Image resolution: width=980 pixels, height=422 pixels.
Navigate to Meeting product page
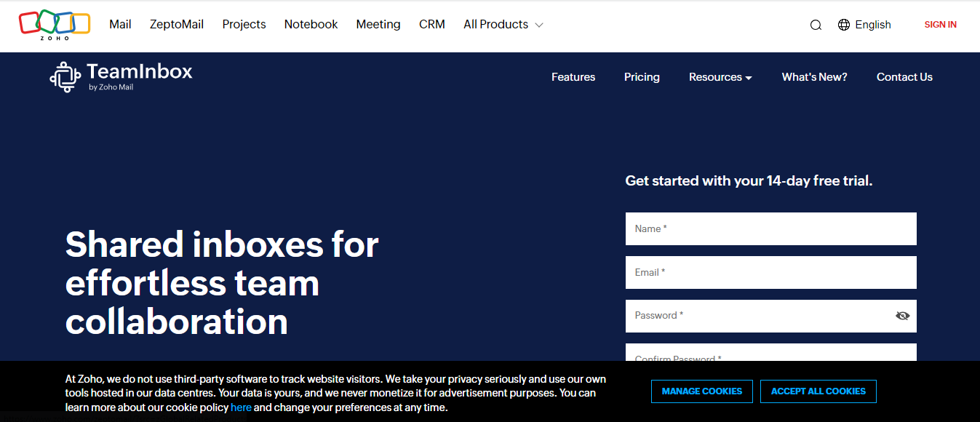coord(378,25)
